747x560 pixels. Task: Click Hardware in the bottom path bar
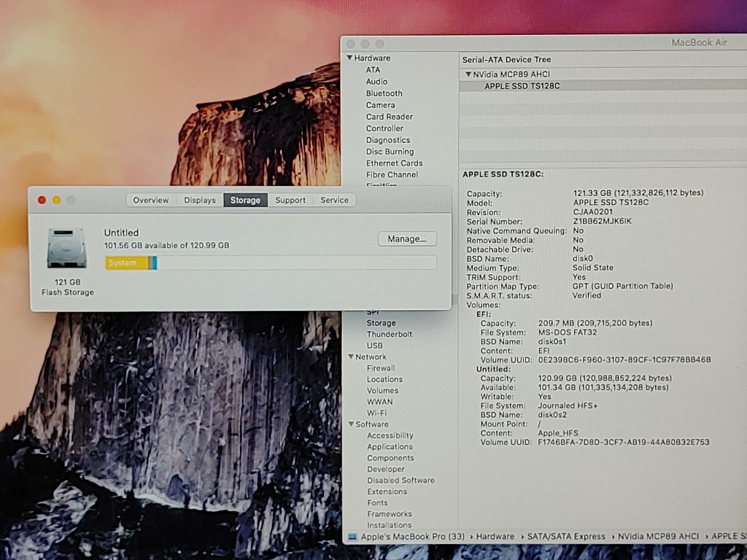(x=495, y=537)
